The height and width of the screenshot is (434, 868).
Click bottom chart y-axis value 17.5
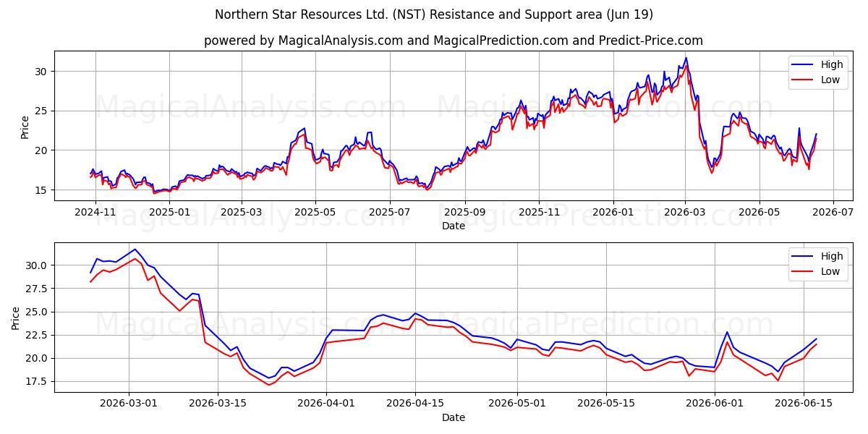38,381
